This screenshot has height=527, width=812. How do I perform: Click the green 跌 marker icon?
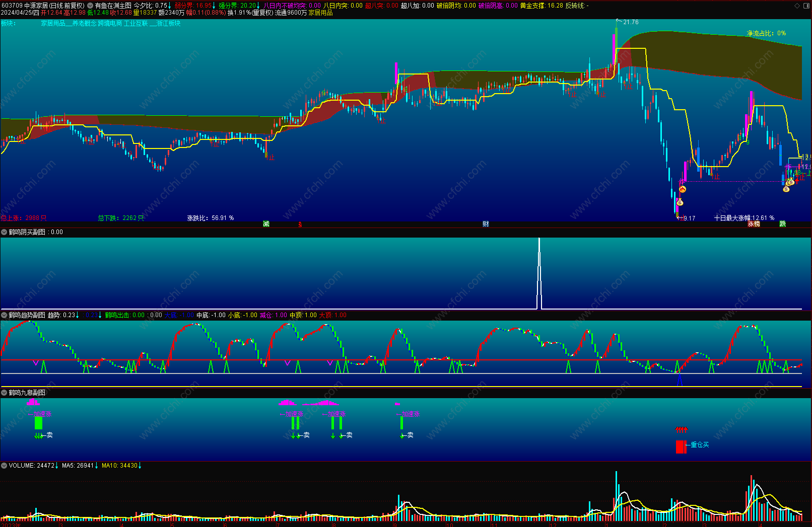point(783,224)
